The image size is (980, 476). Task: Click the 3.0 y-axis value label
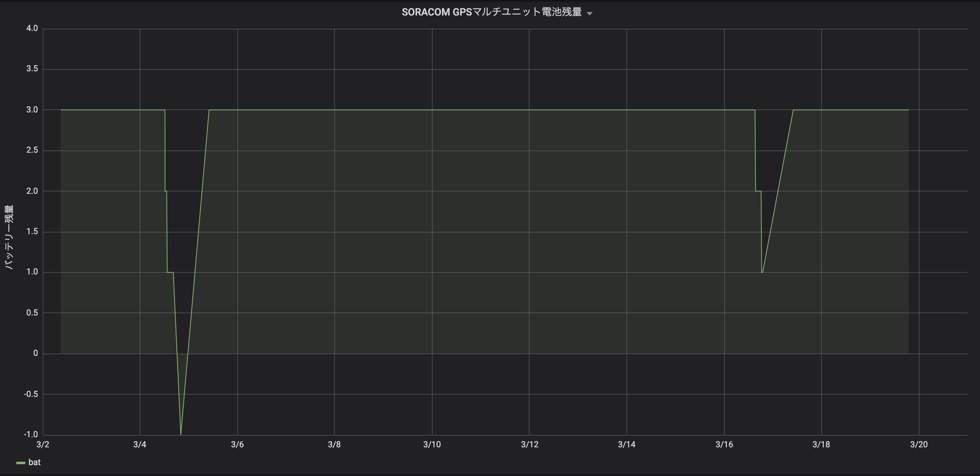click(32, 110)
